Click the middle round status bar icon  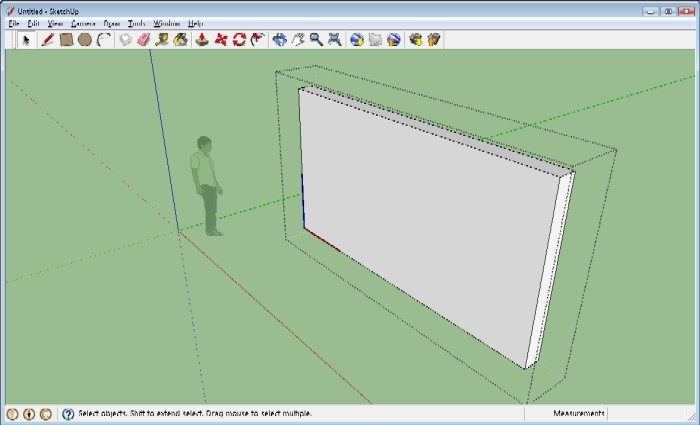point(29,414)
